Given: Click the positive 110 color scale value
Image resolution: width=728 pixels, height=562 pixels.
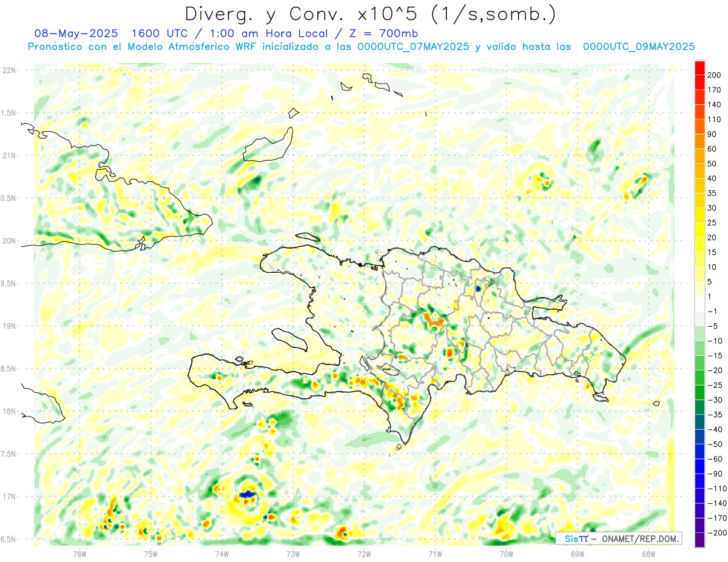Looking at the screenshot, I should coord(715,119).
